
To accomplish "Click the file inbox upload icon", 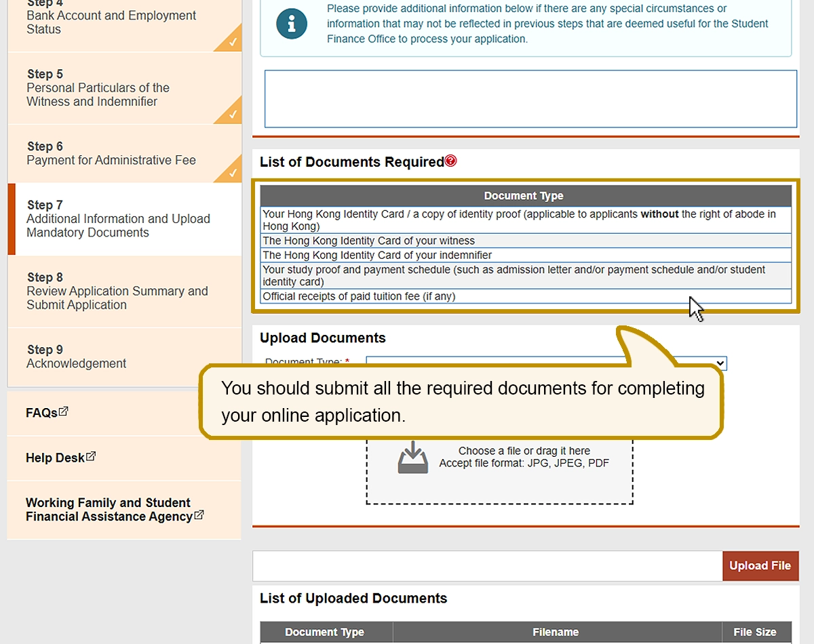I will tap(412, 458).
